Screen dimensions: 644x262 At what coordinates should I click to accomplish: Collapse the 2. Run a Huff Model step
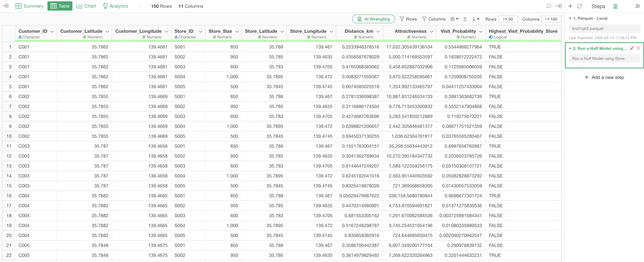click(570, 48)
